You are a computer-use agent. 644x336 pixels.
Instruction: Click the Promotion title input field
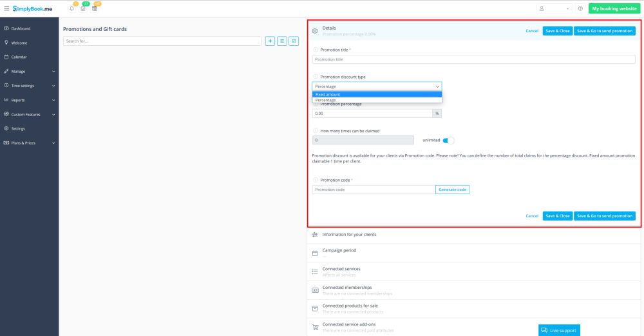473,59
